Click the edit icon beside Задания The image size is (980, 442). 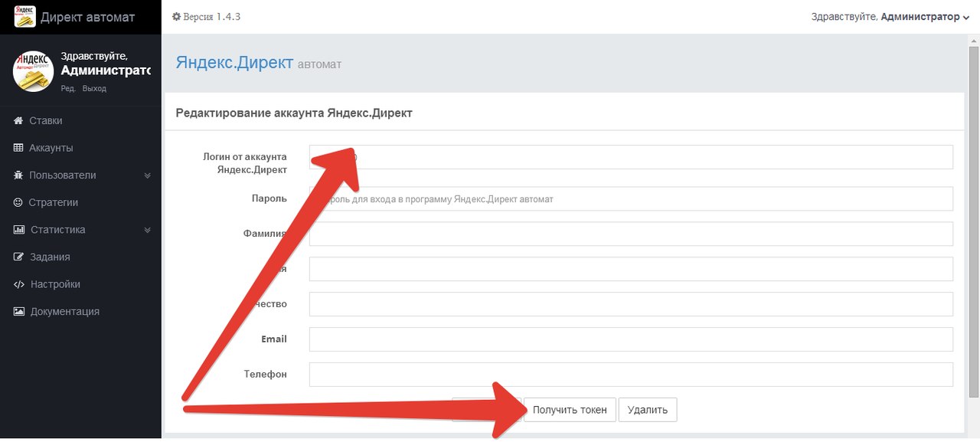pyautogui.click(x=19, y=257)
